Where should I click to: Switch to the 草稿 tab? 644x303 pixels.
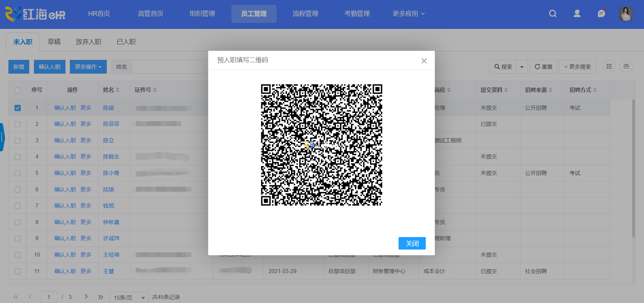tap(54, 42)
